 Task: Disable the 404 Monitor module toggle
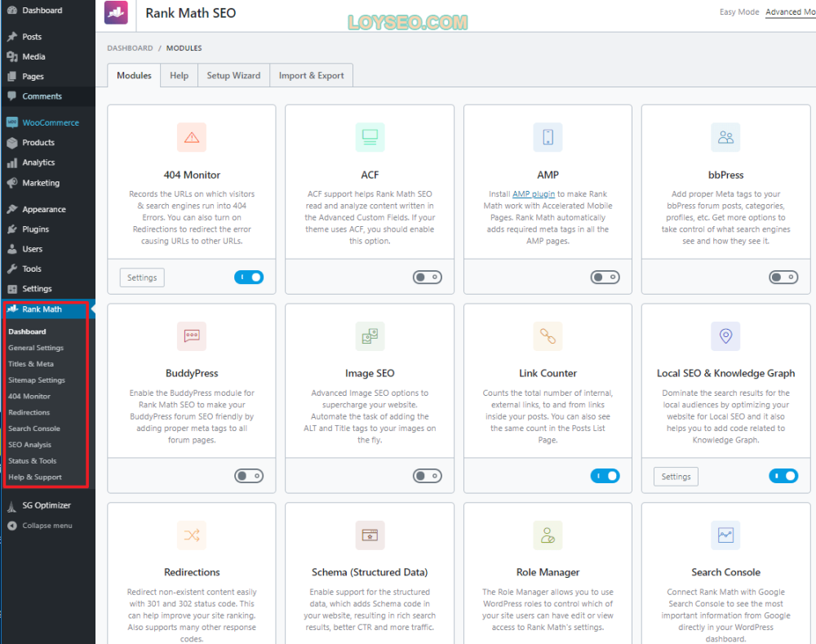click(249, 277)
